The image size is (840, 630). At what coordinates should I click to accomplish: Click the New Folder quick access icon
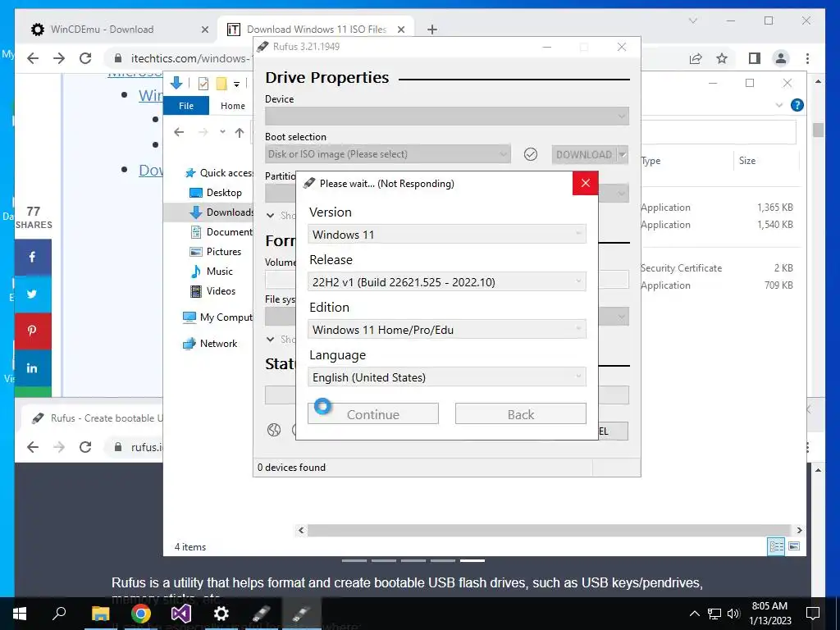tap(221, 84)
